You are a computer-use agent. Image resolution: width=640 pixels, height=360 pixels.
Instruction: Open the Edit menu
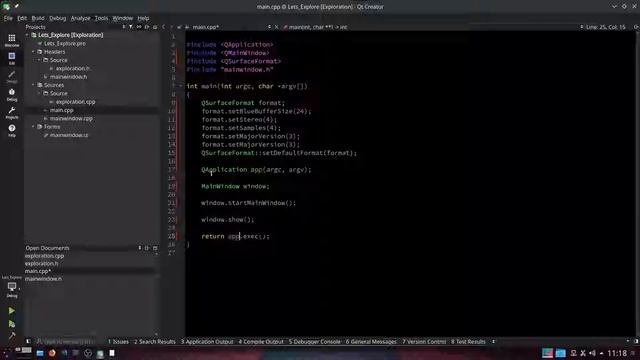22,18
